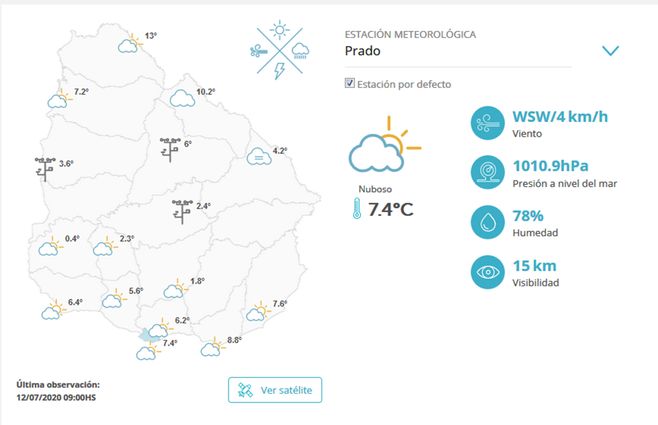
Task: Click the Ver satélite button
Action: 275,389
